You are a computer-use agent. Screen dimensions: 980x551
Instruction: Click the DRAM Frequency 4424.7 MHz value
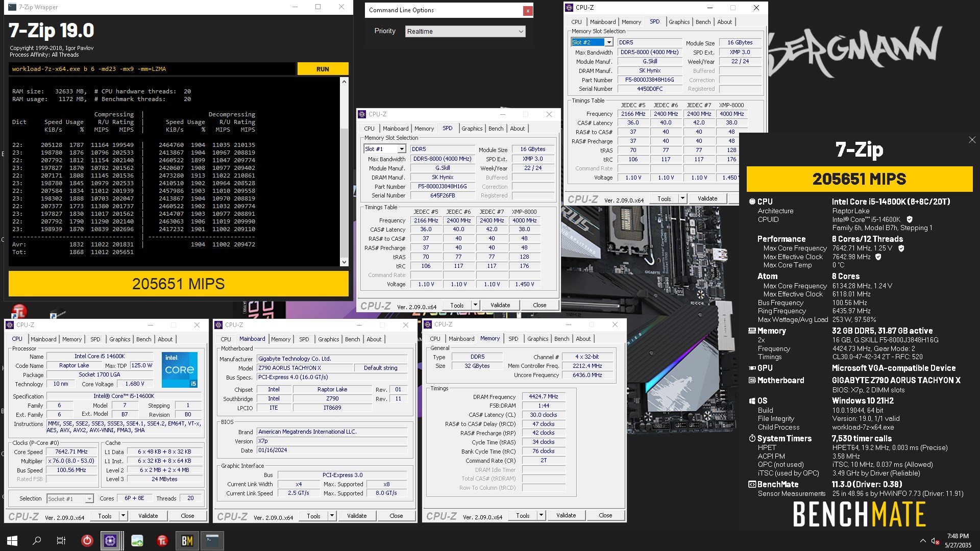click(x=544, y=396)
